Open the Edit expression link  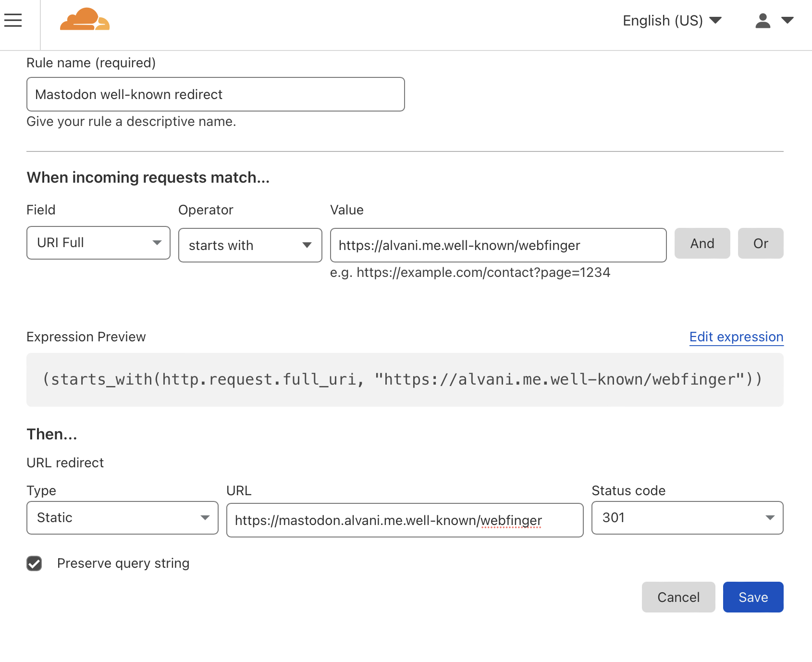(x=736, y=337)
